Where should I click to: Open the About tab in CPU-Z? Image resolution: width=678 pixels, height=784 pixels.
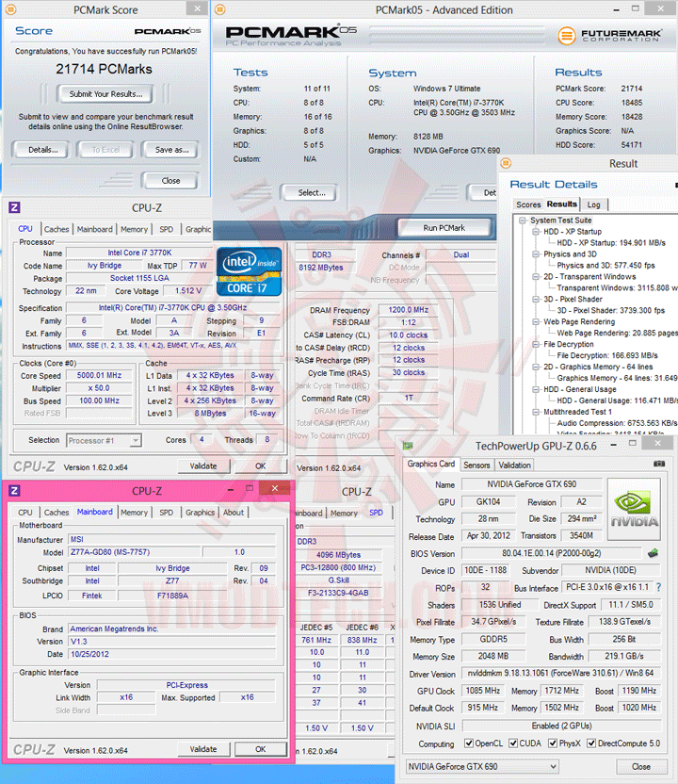[234, 513]
